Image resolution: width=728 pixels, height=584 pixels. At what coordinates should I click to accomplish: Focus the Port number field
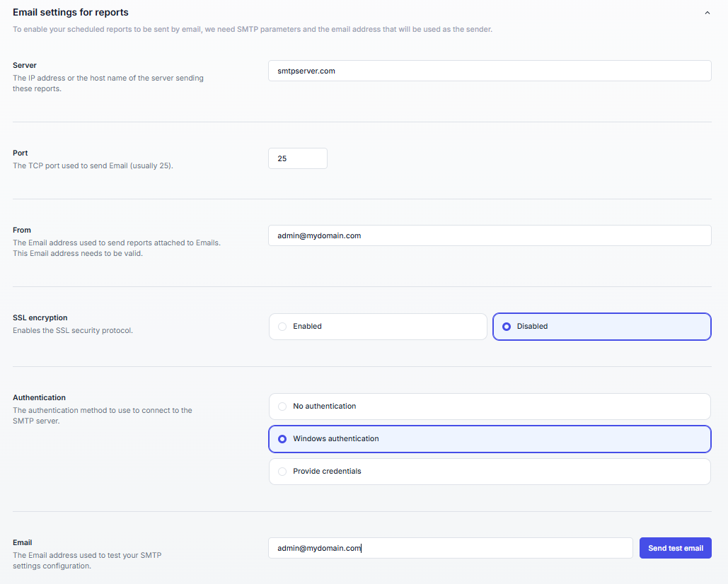click(297, 158)
